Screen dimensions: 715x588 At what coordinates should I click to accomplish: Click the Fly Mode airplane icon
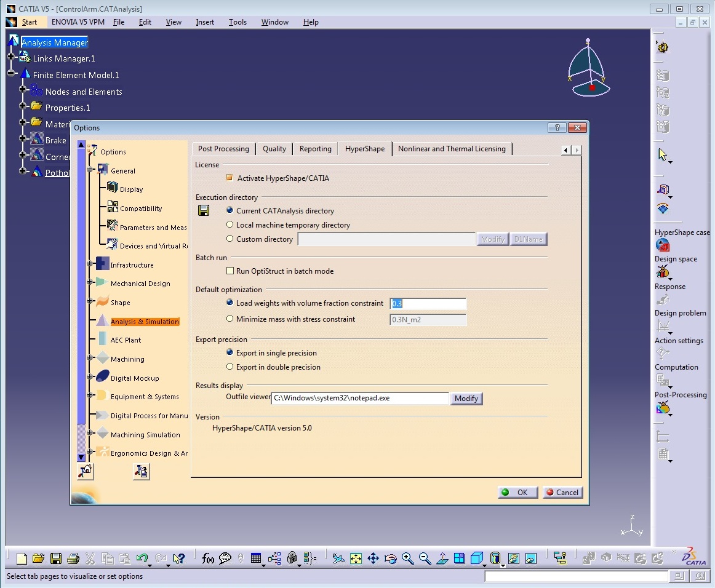pyautogui.click(x=338, y=558)
